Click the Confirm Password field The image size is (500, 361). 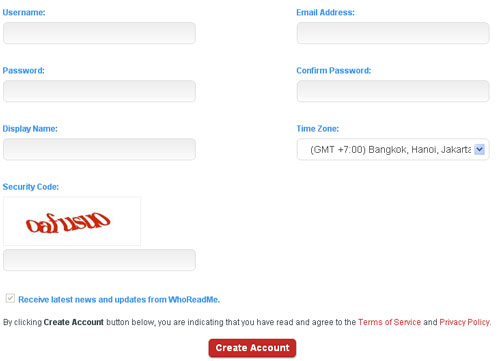pos(393,91)
